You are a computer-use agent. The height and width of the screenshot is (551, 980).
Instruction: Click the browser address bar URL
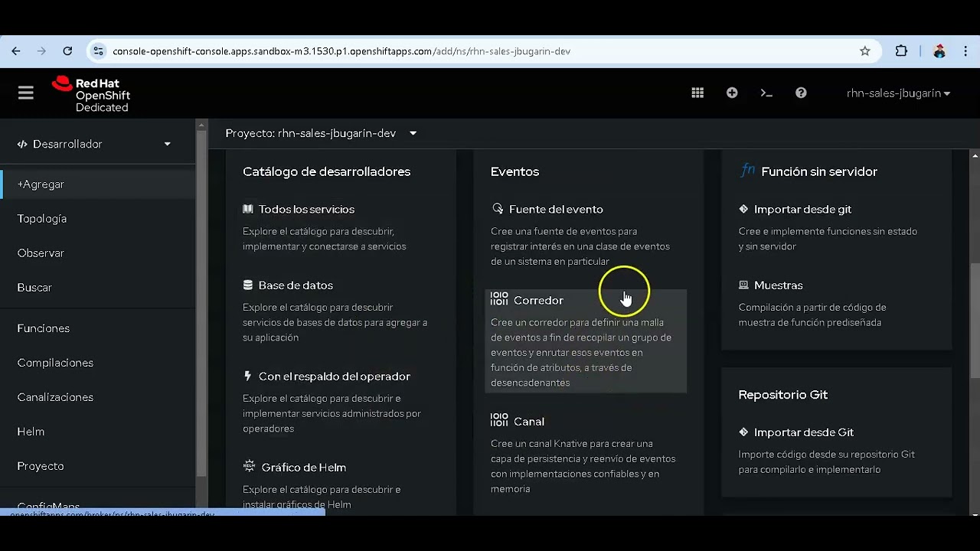pos(341,51)
